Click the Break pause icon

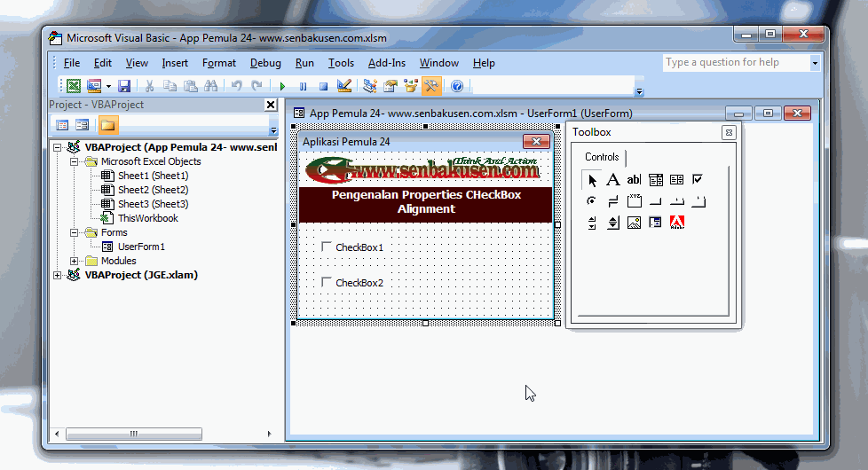303,86
